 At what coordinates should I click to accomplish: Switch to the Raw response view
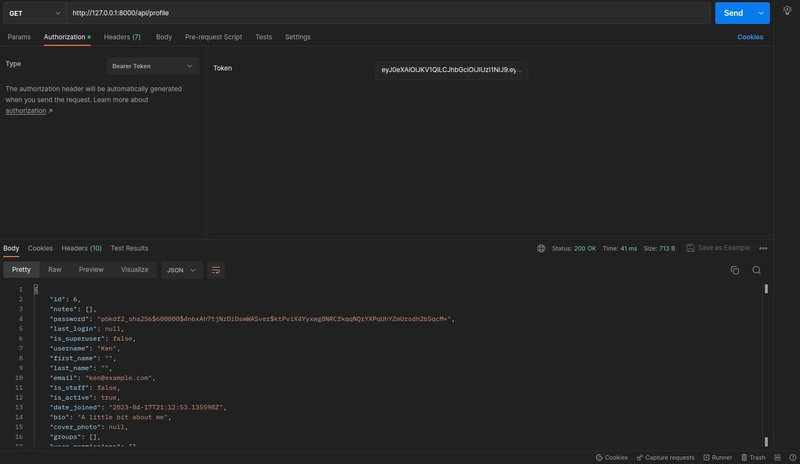55,270
